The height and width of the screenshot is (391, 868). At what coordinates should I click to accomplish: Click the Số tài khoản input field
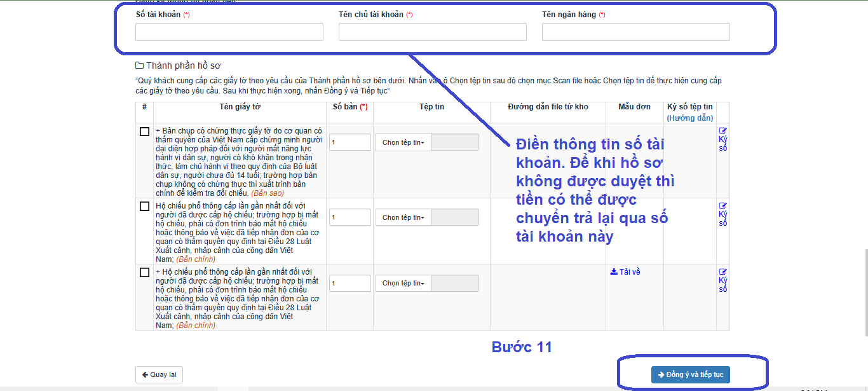tap(229, 32)
